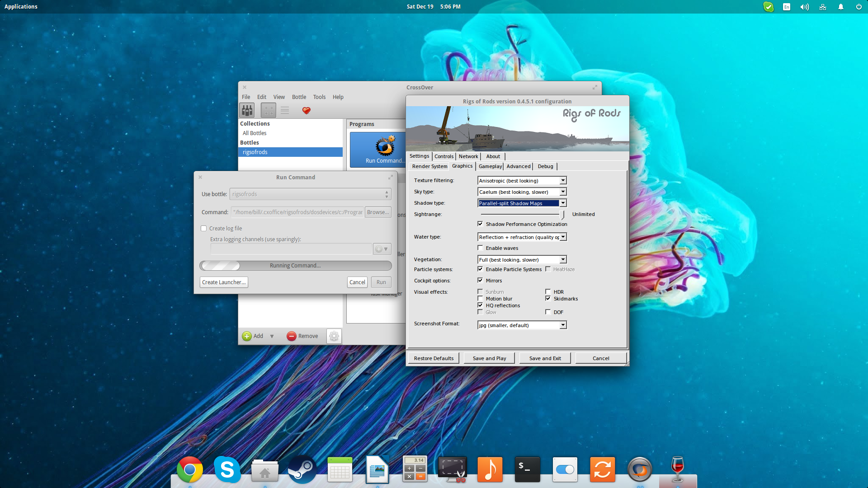
Task: Open the Sky type dropdown
Action: 522,192
